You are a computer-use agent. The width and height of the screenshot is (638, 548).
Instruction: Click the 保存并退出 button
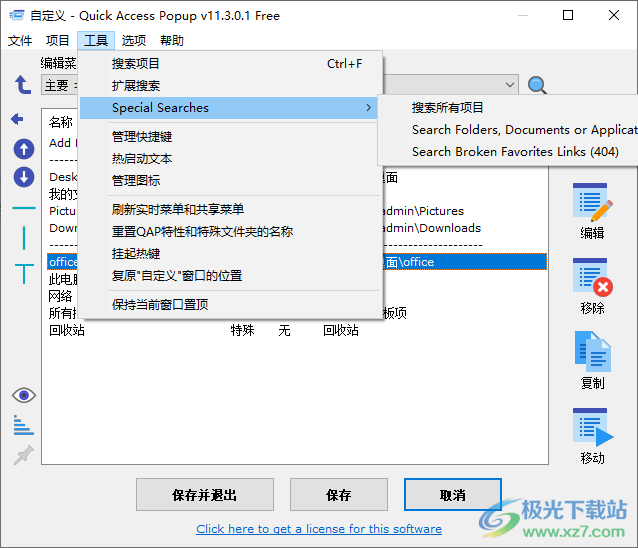coord(205,495)
